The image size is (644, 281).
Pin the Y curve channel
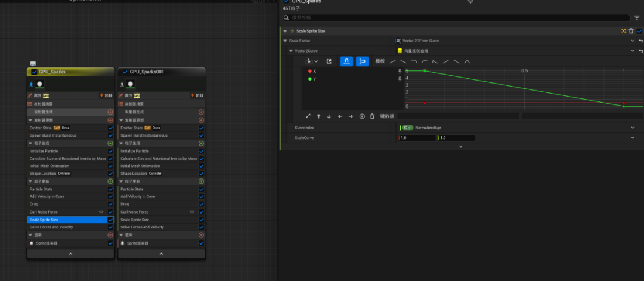click(400, 79)
